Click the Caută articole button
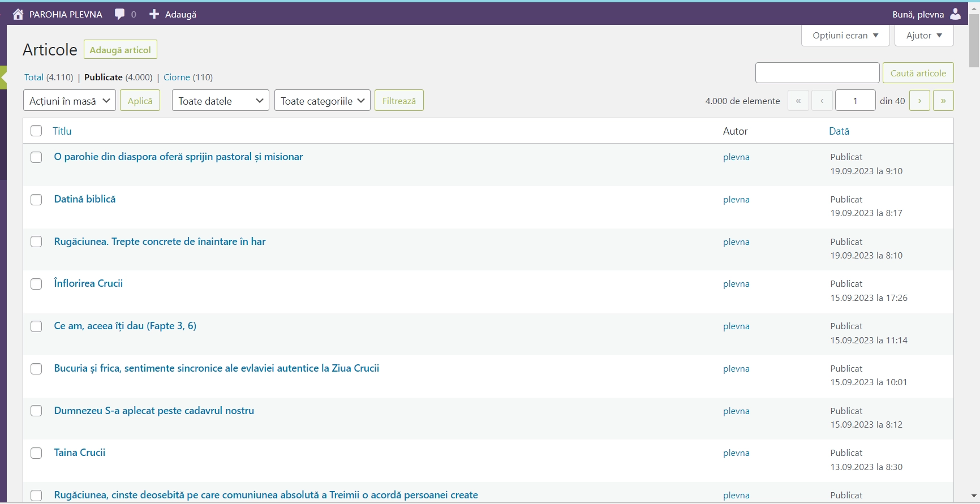Image resolution: width=980 pixels, height=504 pixels. [918, 73]
